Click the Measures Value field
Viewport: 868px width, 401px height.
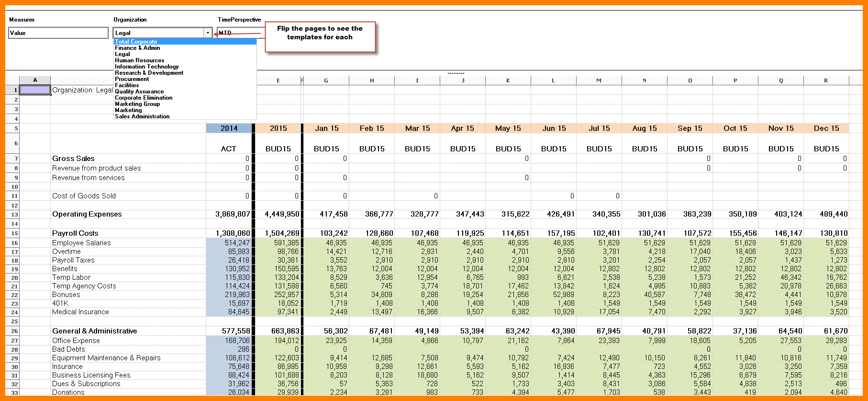point(58,33)
